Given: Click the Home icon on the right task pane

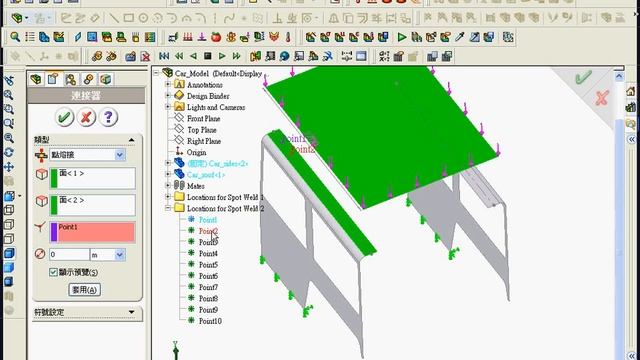Looking at the screenshot, I should pos(631,91).
